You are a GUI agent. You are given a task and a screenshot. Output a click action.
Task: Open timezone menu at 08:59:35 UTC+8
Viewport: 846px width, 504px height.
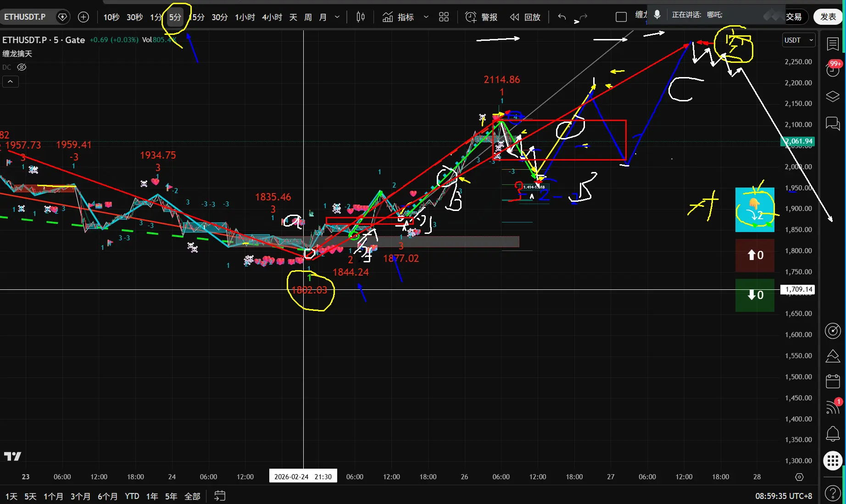(x=784, y=496)
